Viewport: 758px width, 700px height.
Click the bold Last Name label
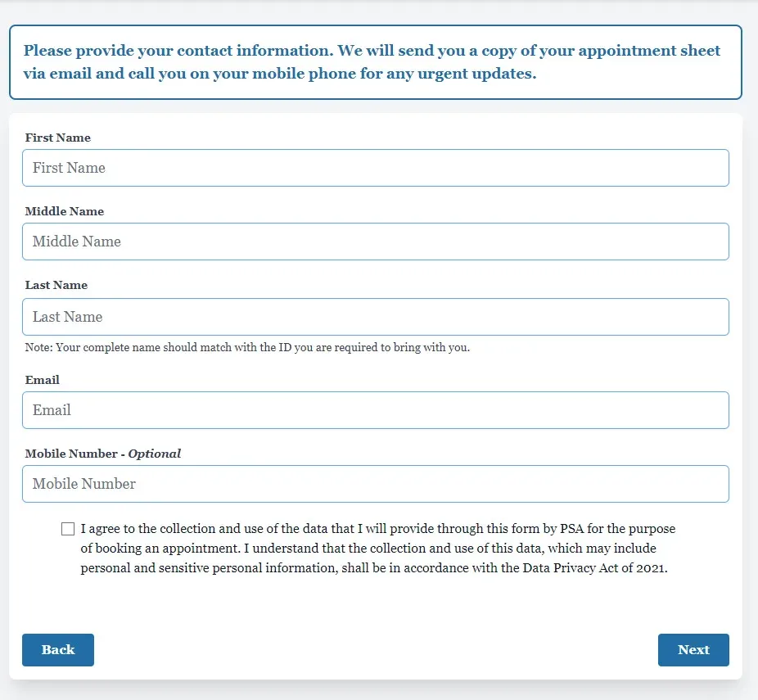[x=56, y=285]
